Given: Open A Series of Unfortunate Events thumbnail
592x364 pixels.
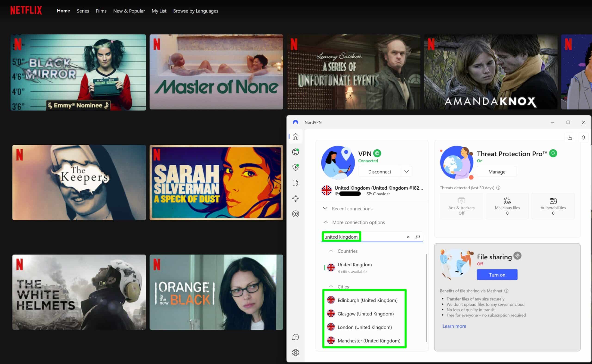Looking at the screenshot, I should [x=353, y=72].
